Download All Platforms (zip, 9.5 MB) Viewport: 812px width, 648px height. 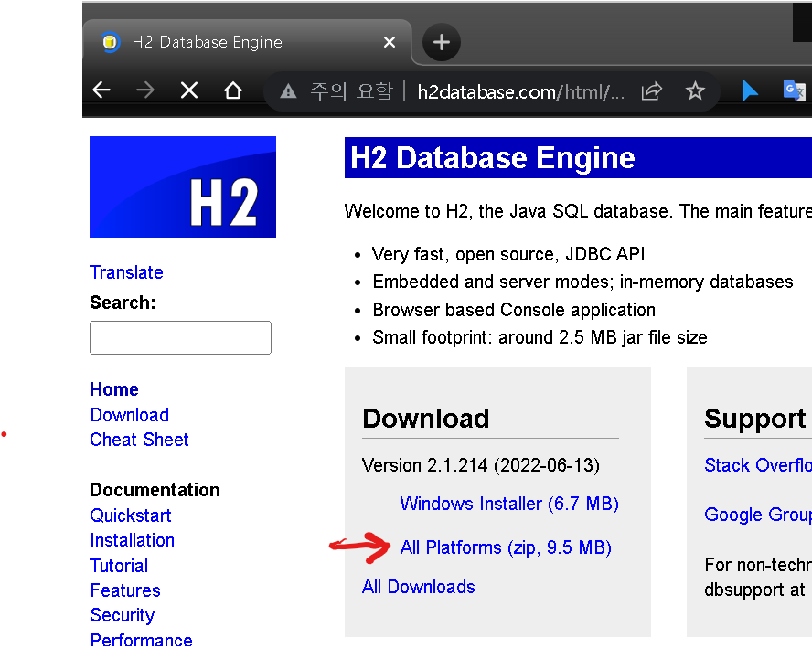(x=506, y=547)
